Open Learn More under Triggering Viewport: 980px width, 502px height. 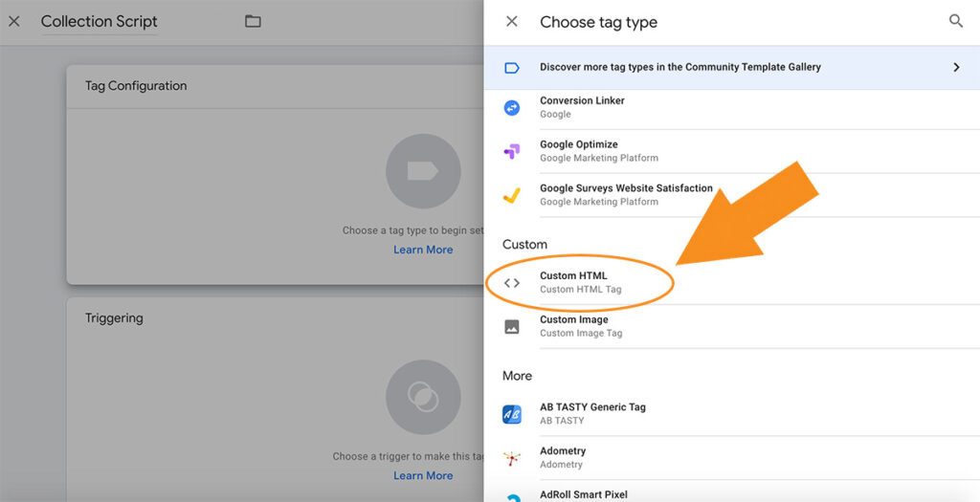tap(423, 476)
